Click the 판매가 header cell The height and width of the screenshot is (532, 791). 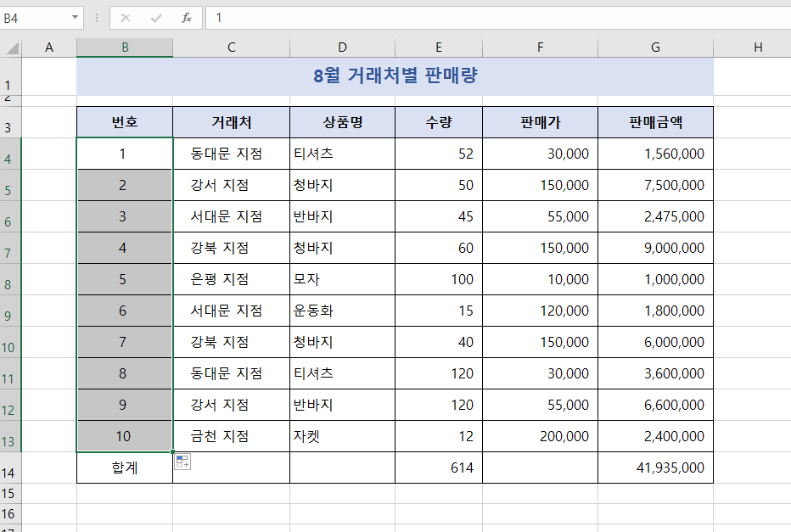coord(540,122)
